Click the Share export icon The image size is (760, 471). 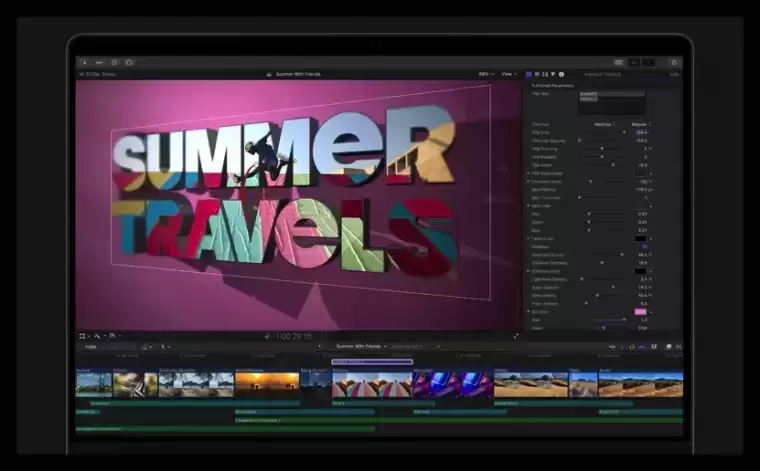click(x=674, y=63)
